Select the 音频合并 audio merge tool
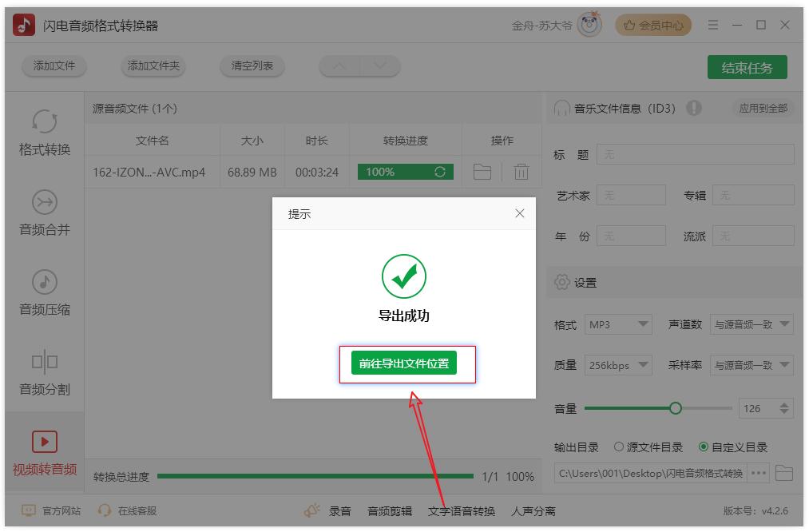Image resolution: width=809 pixels, height=532 pixels. point(45,212)
